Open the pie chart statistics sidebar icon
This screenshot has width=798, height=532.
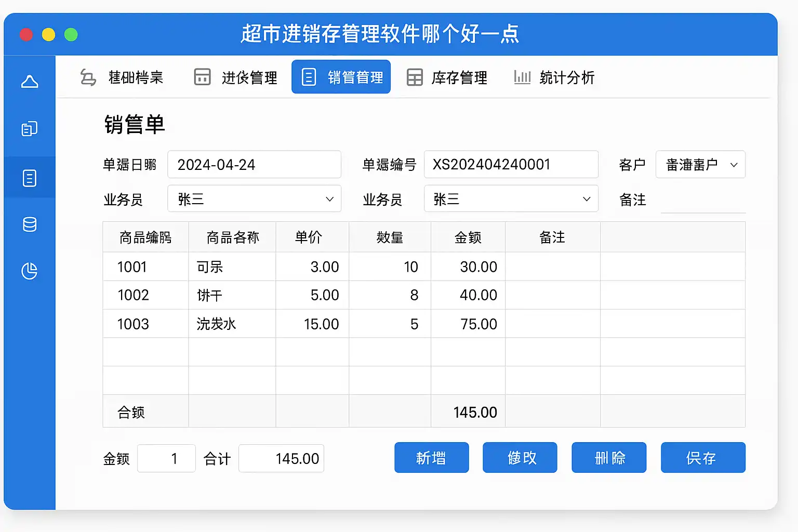click(30, 271)
